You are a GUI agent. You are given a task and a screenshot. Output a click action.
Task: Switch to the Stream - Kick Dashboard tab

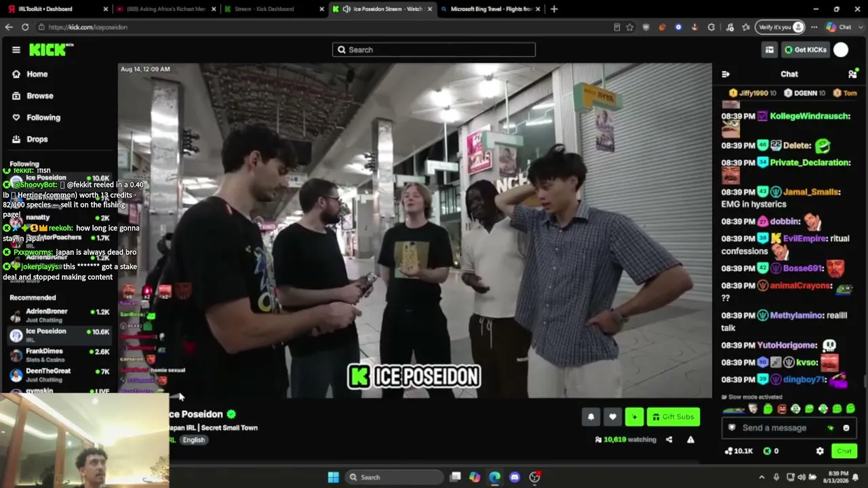click(x=273, y=9)
